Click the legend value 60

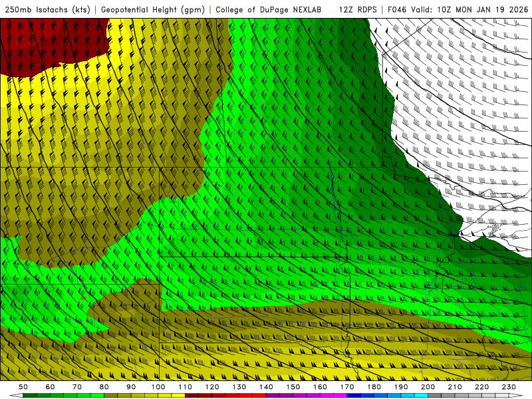[x=51, y=387]
